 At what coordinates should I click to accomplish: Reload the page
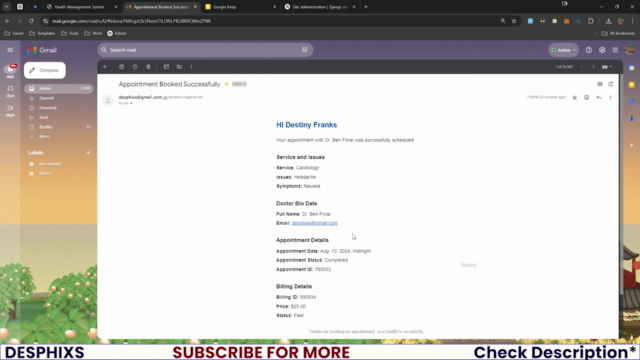coord(31,21)
